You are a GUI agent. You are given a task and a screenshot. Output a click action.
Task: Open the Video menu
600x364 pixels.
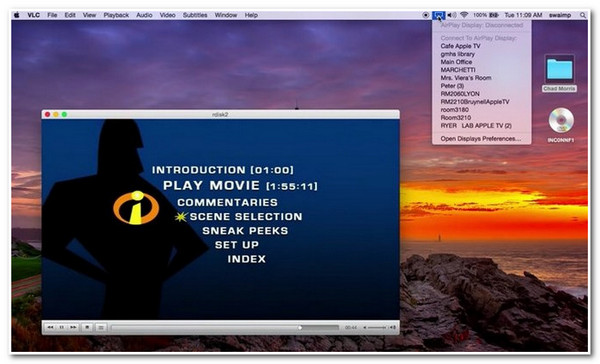pyautogui.click(x=167, y=15)
